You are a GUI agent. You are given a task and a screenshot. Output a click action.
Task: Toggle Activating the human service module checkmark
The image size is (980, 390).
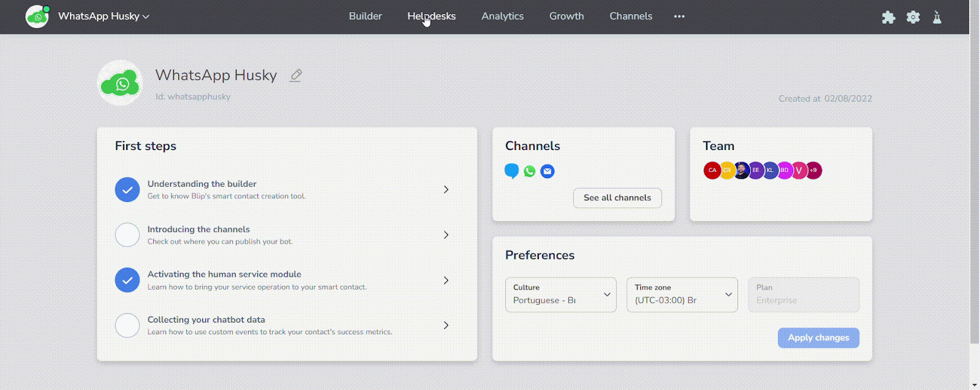(127, 280)
